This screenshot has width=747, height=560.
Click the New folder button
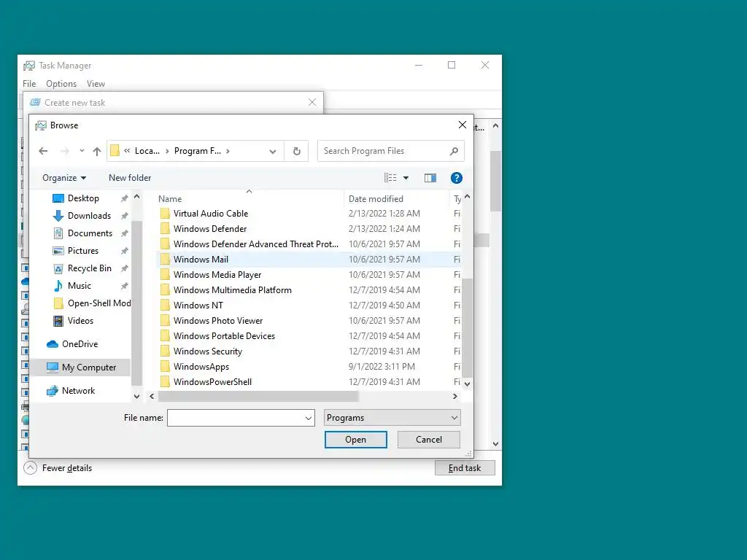[x=130, y=178]
